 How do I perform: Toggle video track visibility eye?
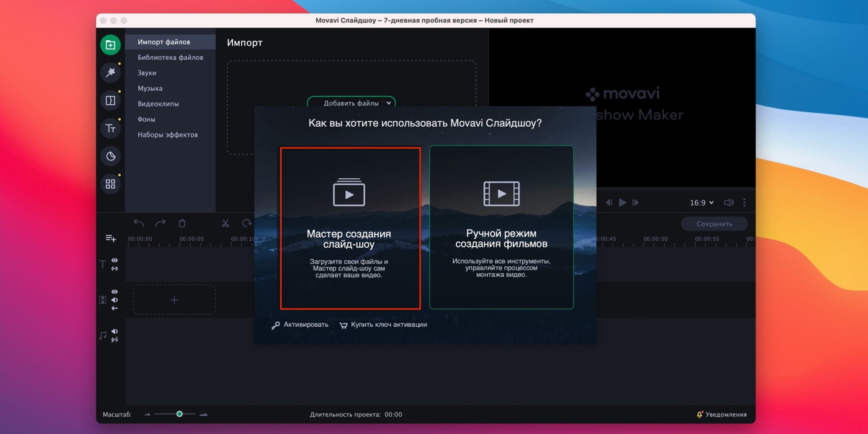[114, 292]
